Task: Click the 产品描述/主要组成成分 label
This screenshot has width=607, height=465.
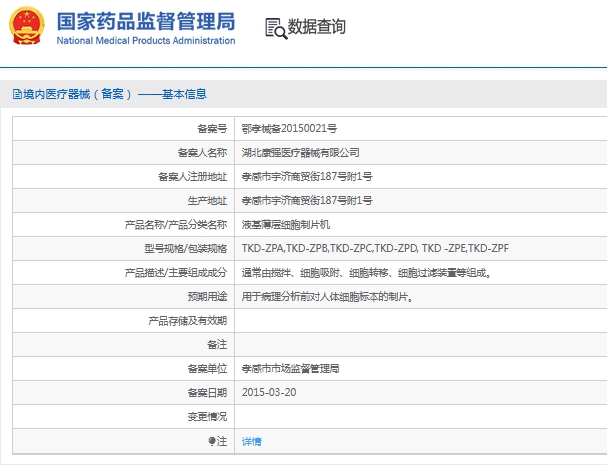Action: coord(176,273)
